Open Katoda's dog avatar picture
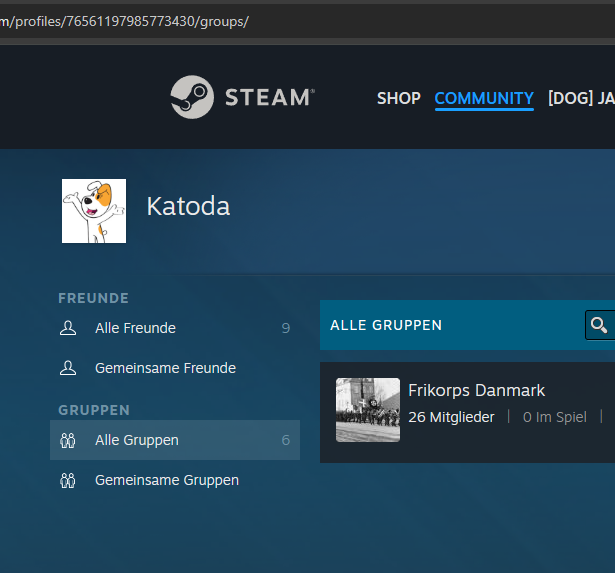The width and height of the screenshot is (615, 573). click(x=94, y=211)
